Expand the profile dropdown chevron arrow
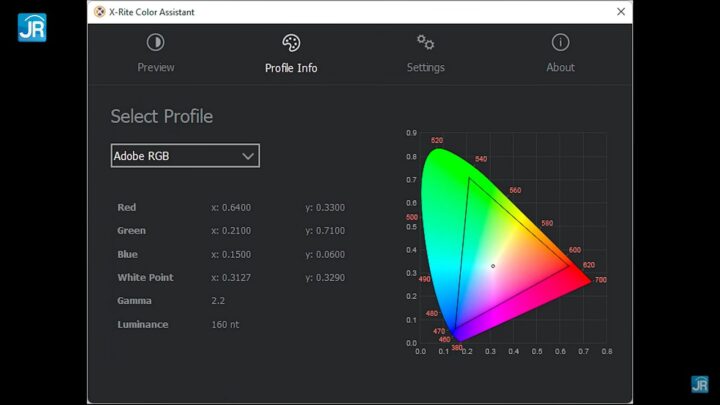720x405 pixels. [248, 156]
